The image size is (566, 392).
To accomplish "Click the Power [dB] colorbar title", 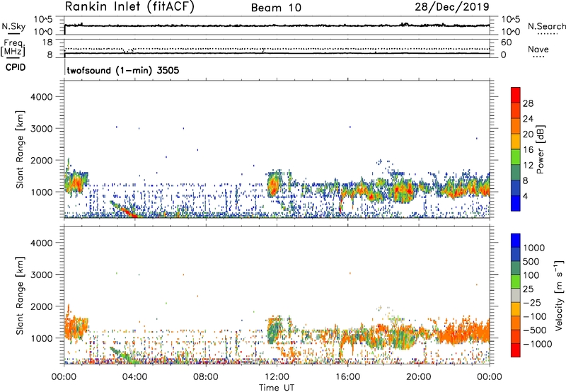I will (540, 149).
